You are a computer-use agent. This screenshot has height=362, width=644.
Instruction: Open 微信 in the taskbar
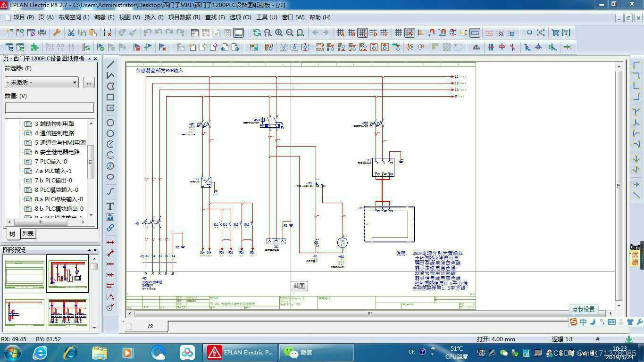tap(317, 352)
